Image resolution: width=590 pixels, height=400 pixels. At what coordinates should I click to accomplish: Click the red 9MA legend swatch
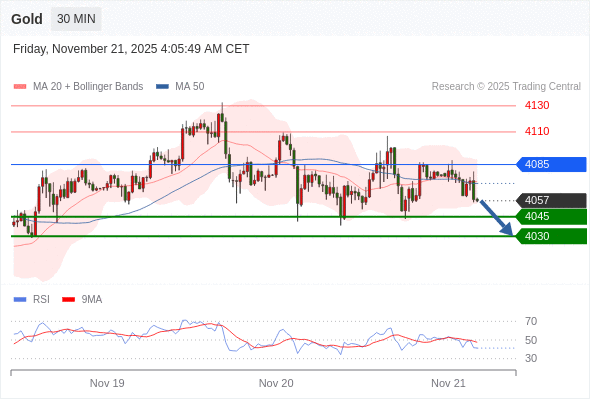(68, 300)
